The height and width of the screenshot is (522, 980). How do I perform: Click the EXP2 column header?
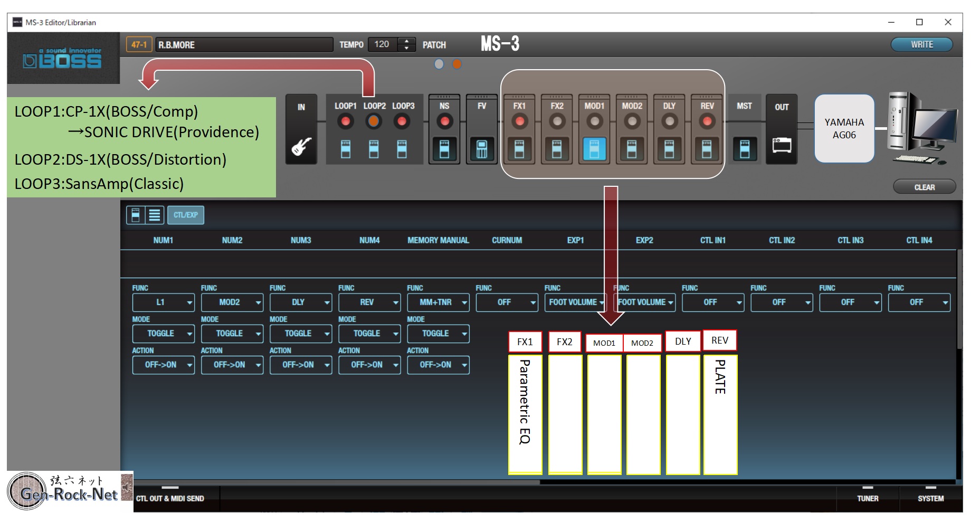[x=644, y=240]
